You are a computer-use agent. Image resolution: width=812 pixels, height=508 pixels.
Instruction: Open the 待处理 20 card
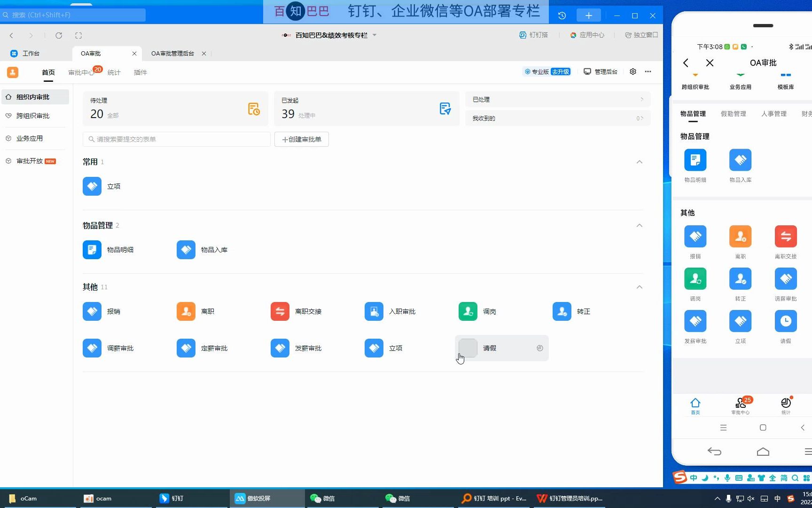tap(175, 109)
